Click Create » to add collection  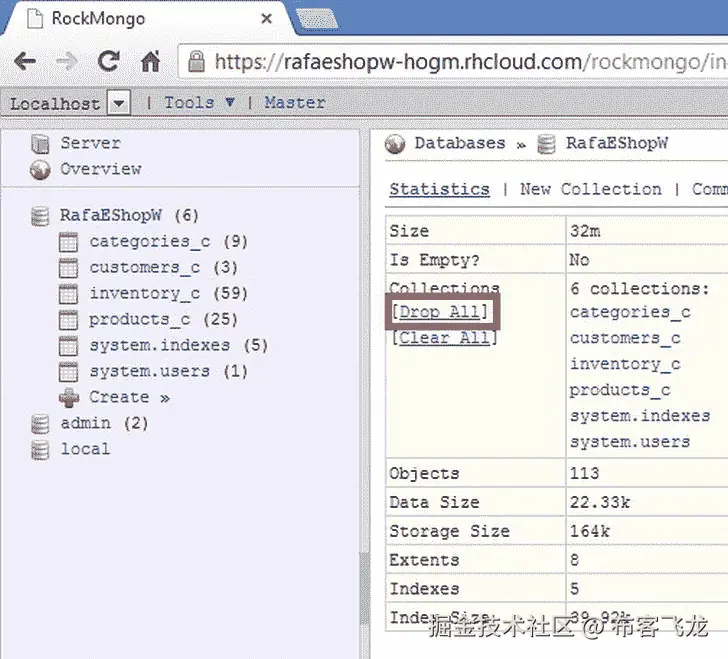[x=130, y=398]
